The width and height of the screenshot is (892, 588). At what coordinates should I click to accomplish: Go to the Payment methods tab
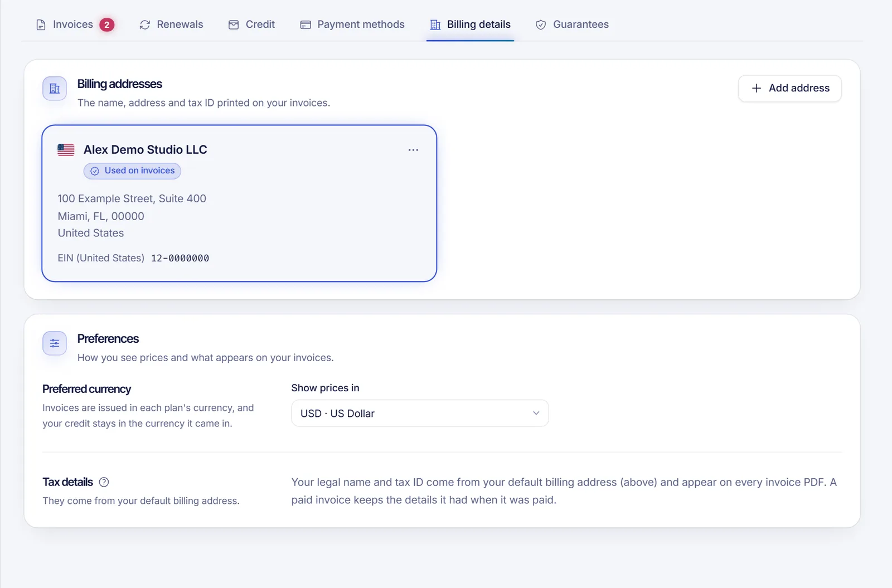[x=352, y=25]
